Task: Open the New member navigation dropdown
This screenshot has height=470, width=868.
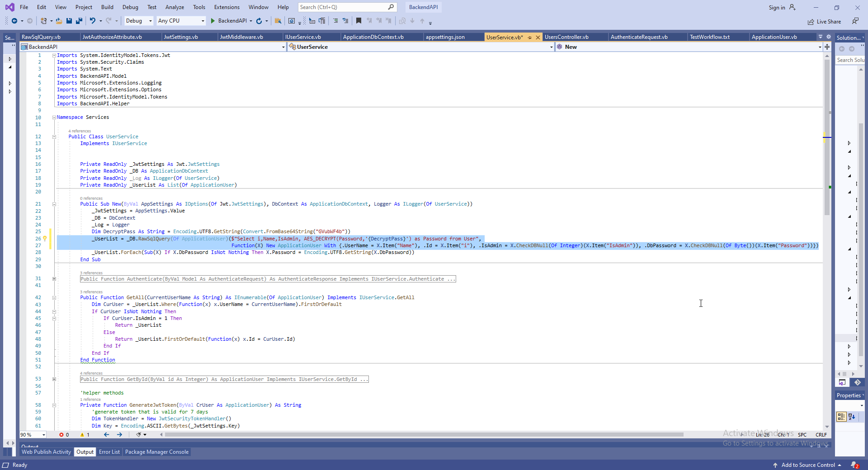Action: click(x=689, y=47)
